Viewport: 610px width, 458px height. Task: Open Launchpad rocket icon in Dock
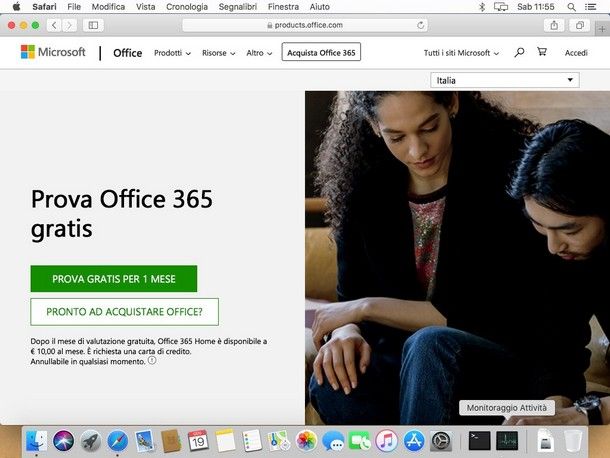91,441
